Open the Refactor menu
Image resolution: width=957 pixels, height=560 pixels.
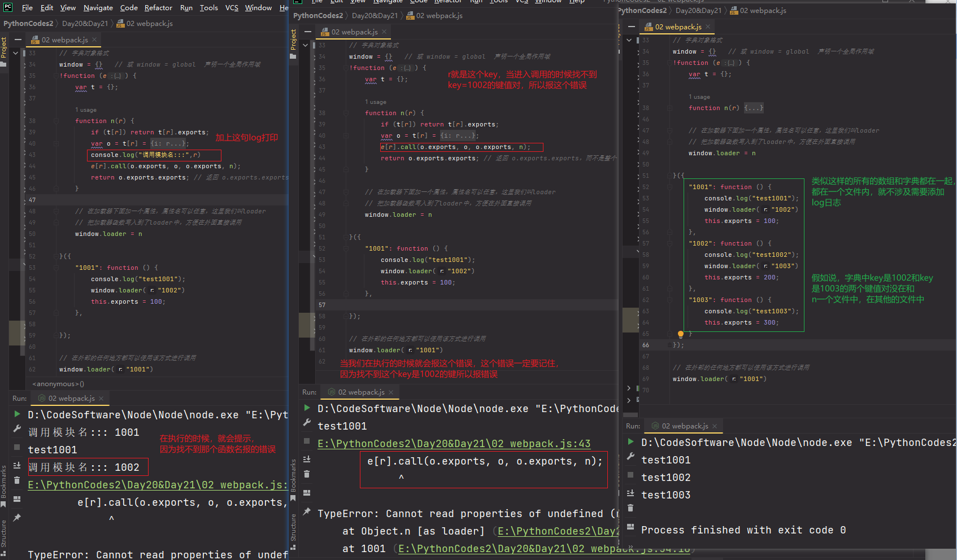[158, 8]
